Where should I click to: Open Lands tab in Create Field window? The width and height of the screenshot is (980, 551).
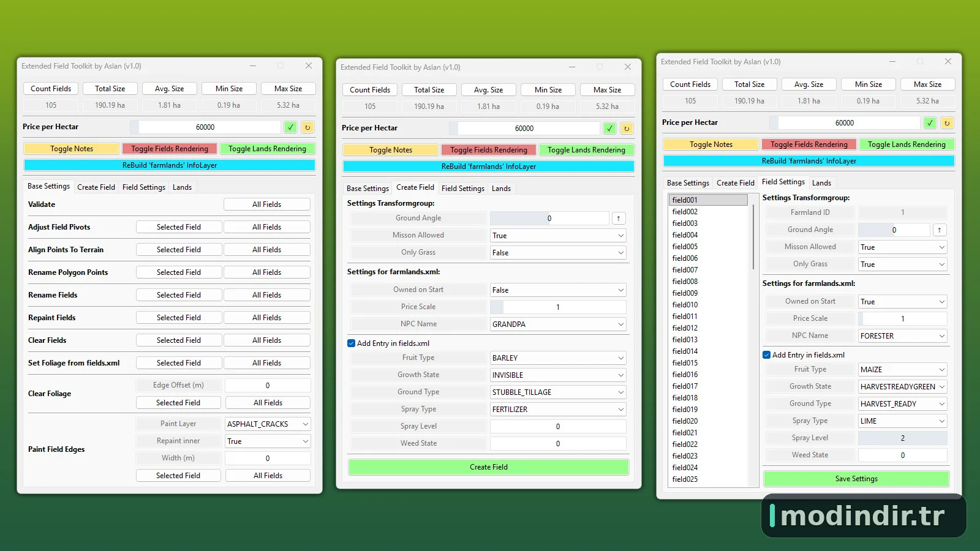pos(501,189)
